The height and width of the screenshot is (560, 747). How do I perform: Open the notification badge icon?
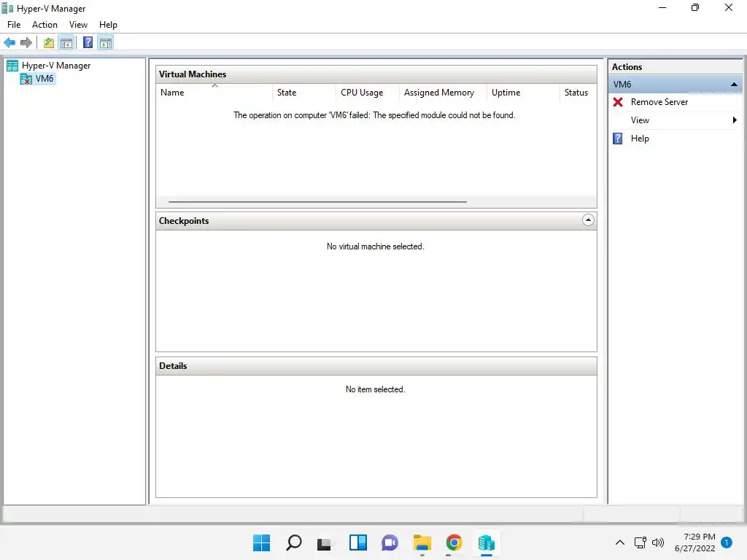point(727,542)
